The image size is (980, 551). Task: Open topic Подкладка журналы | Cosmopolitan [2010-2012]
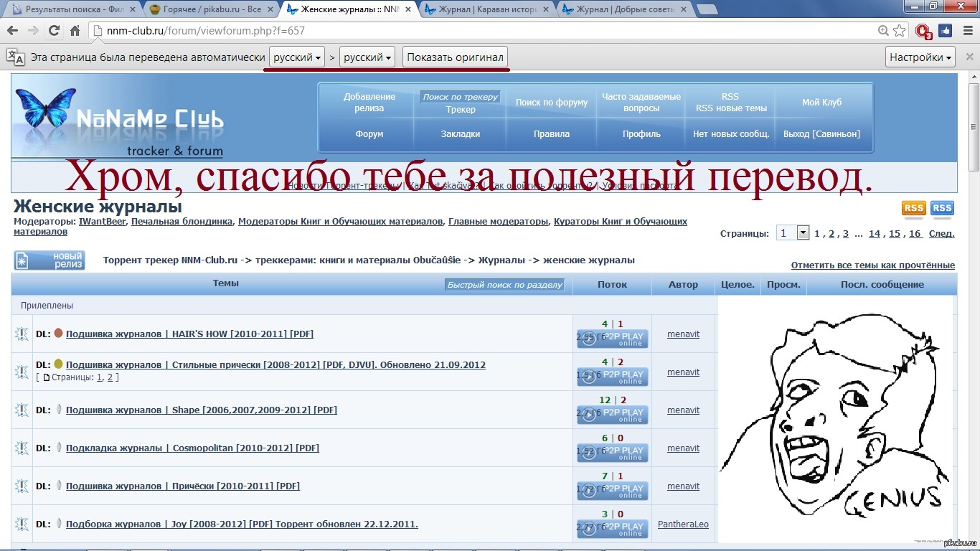(192, 448)
